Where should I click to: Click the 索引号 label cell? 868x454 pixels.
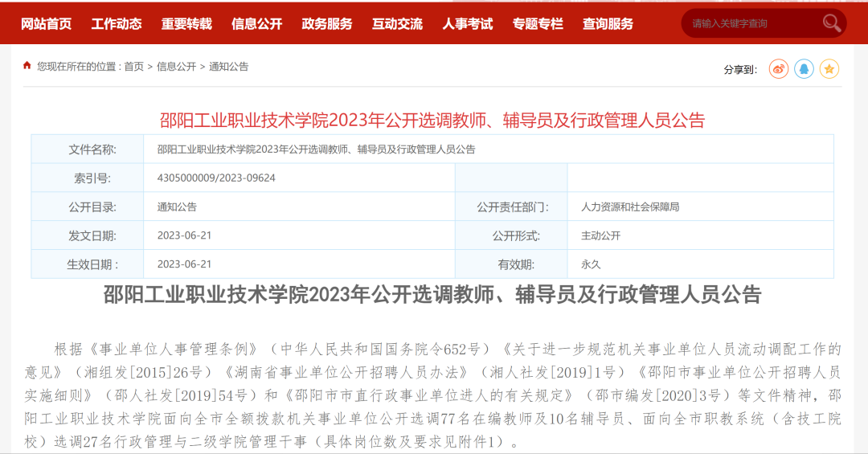88,178
